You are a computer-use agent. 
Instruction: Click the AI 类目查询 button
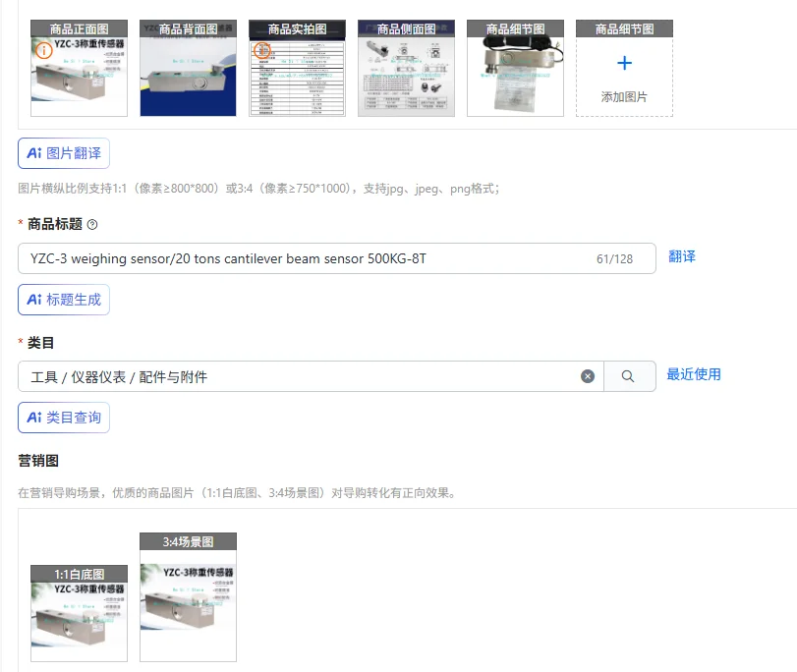pos(64,418)
